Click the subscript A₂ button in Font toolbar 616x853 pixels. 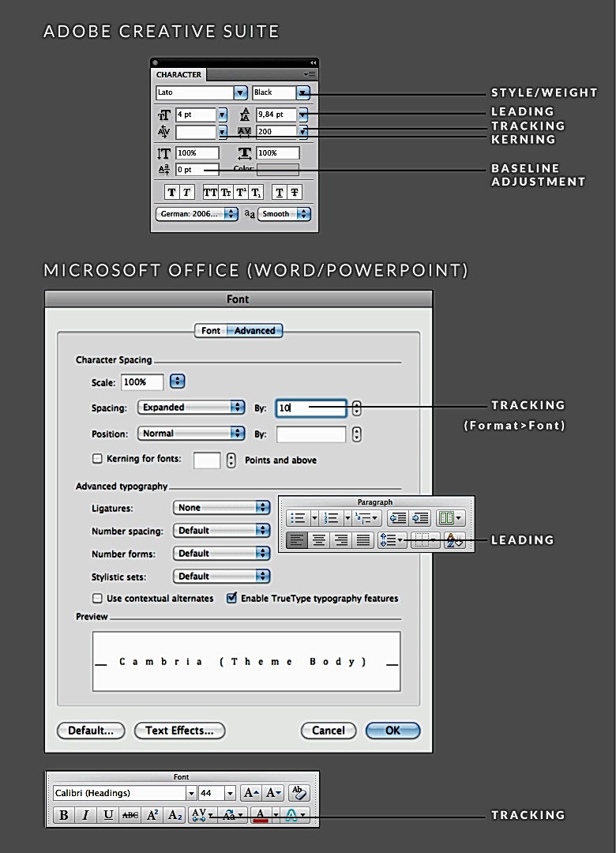[x=175, y=815]
